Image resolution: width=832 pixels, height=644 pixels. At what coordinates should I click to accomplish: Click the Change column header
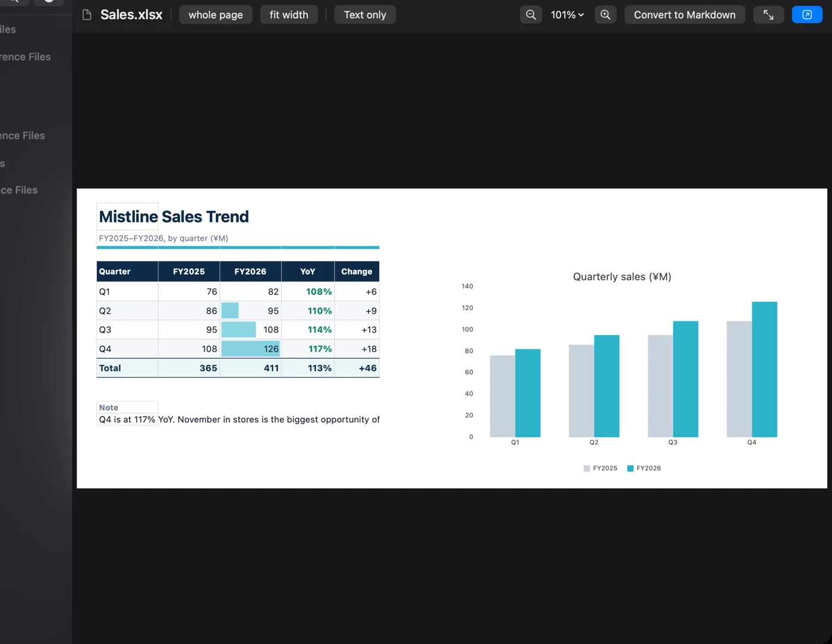(357, 272)
